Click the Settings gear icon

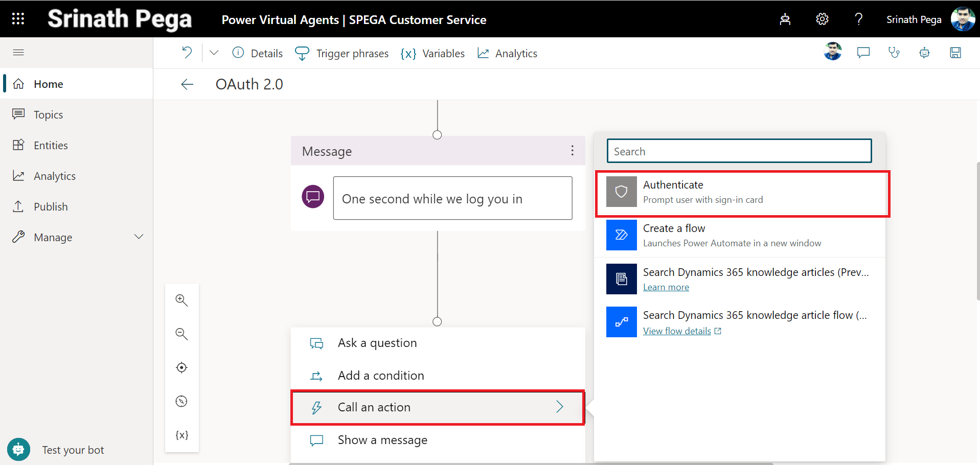(822, 19)
